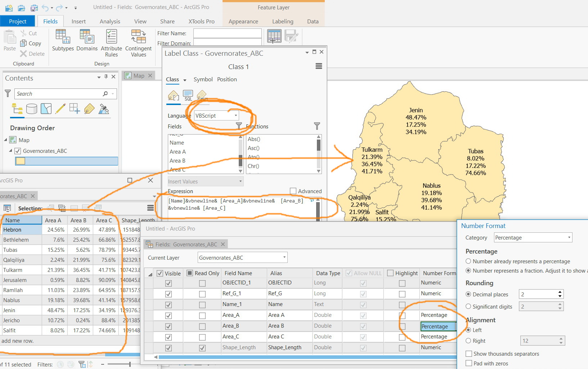Switch to the Analysis ribbon tab
This screenshot has width=588, height=369.
click(x=110, y=21)
